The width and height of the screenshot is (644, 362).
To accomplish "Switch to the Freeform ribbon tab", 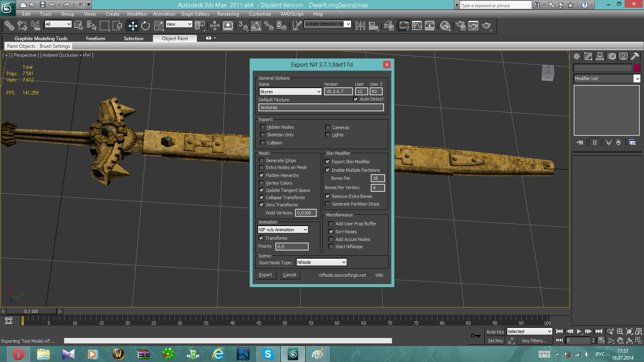I will [x=96, y=39].
